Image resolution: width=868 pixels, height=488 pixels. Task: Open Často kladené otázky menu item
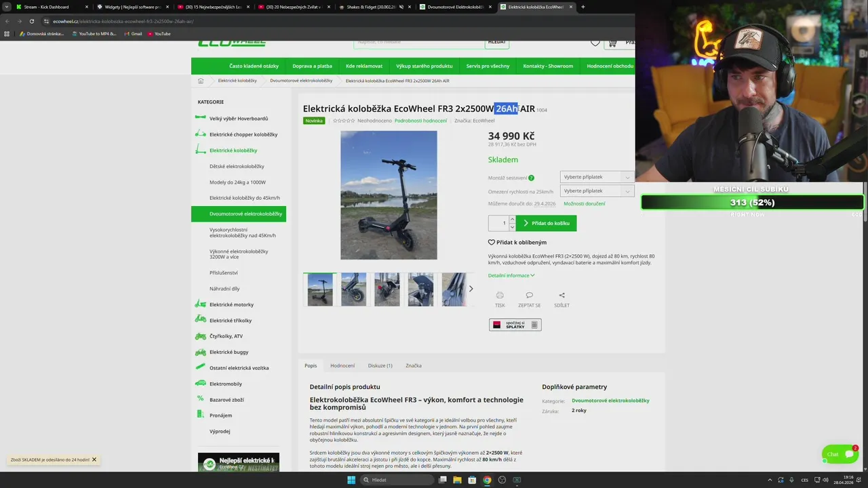click(x=254, y=66)
